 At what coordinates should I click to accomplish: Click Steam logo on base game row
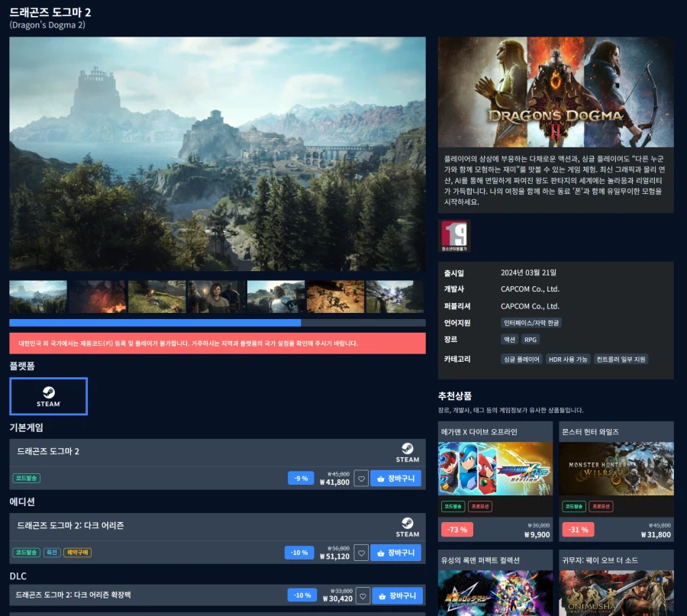coord(408,453)
